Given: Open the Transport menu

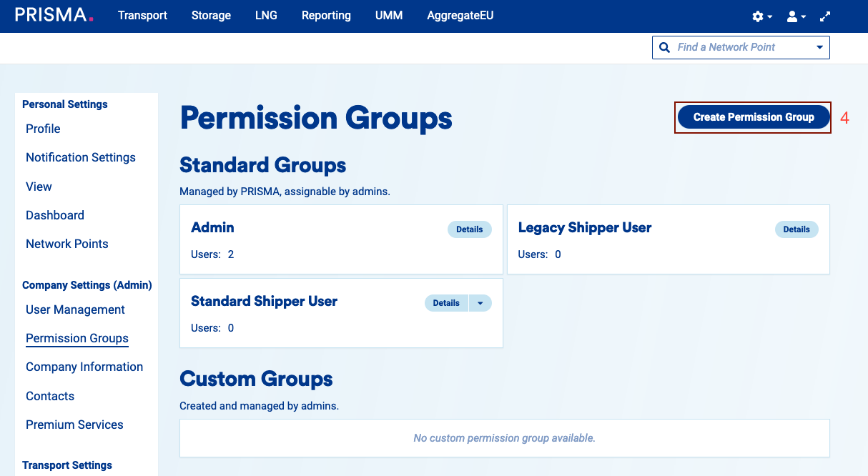Looking at the screenshot, I should [x=142, y=15].
